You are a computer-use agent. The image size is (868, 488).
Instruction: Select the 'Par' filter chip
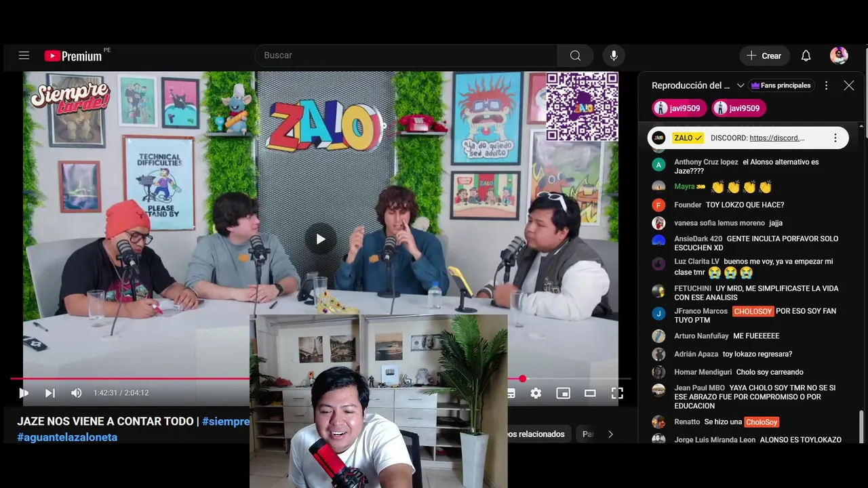(588, 434)
